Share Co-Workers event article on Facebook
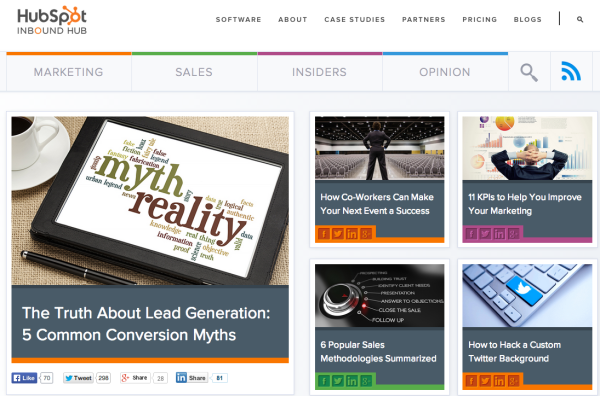 (x=324, y=233)
